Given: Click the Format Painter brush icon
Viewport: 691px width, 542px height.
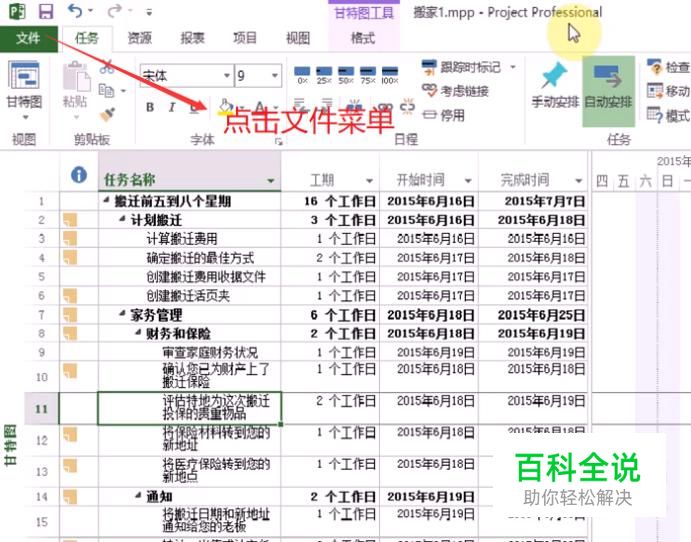Looking at the screenshot, I should pos(107,114).
